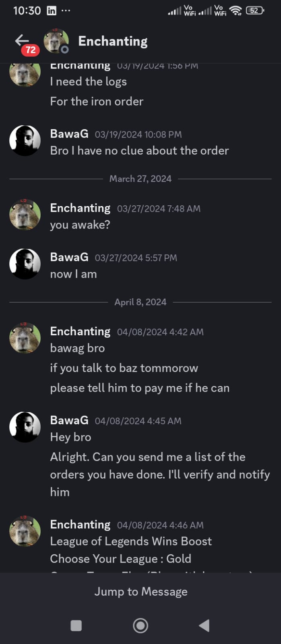Tap BawaG's avatar beside 'Hey bro' message

tap(25, 427)
